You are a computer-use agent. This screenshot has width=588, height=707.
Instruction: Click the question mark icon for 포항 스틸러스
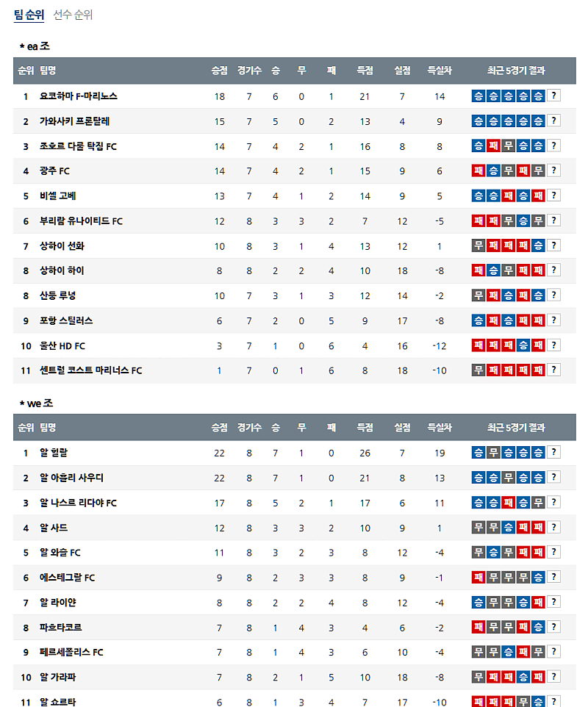[554, 320]
